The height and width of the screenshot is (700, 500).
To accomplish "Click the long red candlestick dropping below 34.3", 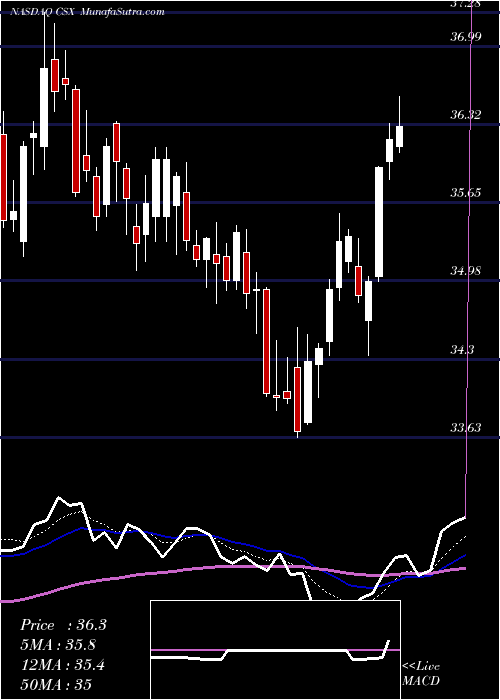I will [x=267, y=342].
